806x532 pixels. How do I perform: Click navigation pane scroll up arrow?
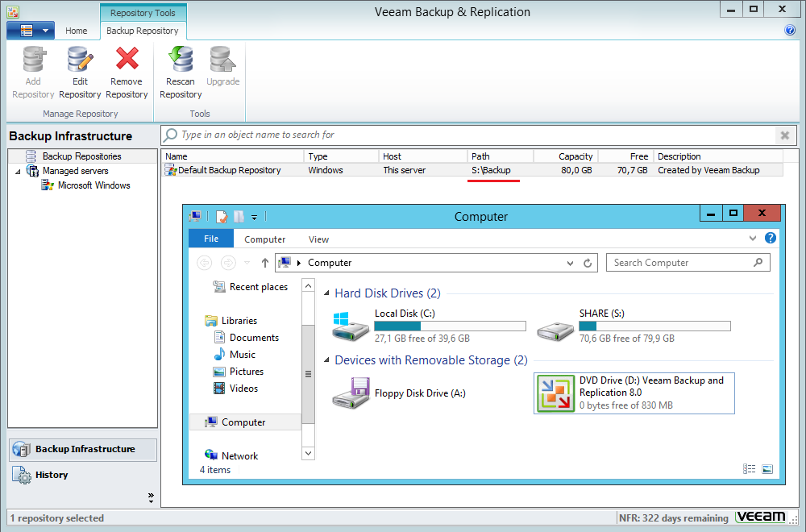pyautogui.click(x=308, y=285)
